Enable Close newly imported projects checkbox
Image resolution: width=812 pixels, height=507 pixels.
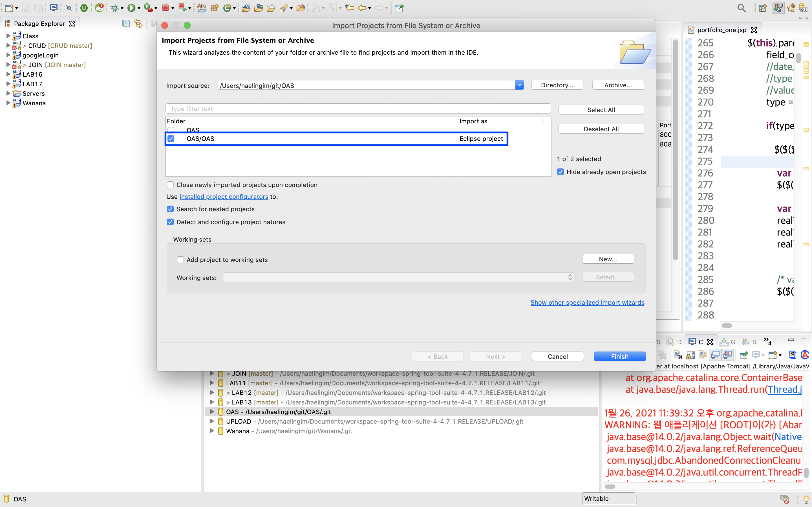(x=171, y=185)
